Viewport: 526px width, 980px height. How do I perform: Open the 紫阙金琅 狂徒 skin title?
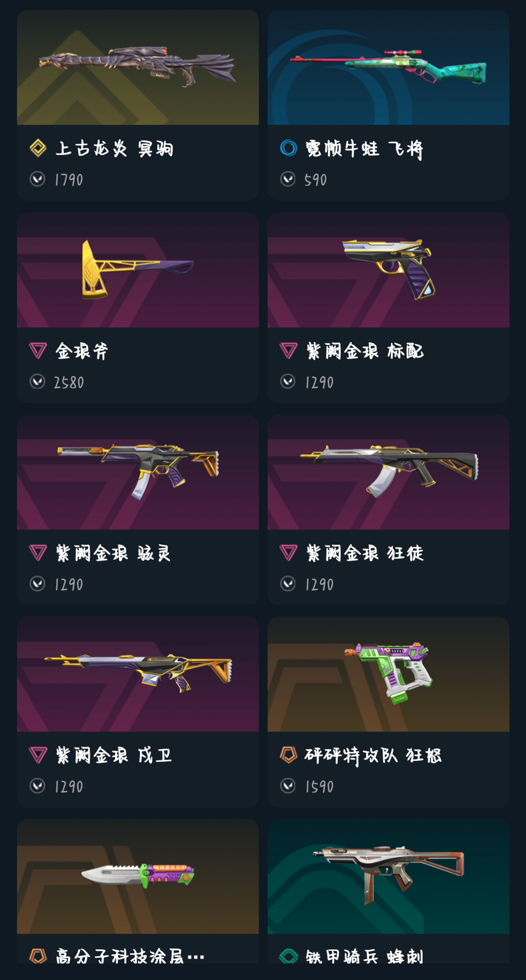tap(365, 553)
